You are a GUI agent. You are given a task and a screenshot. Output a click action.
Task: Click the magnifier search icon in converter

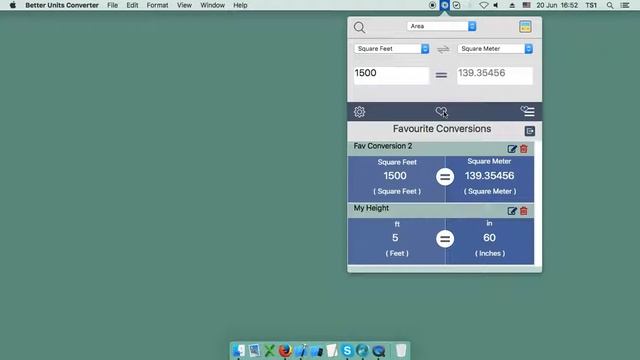(359, 27)
